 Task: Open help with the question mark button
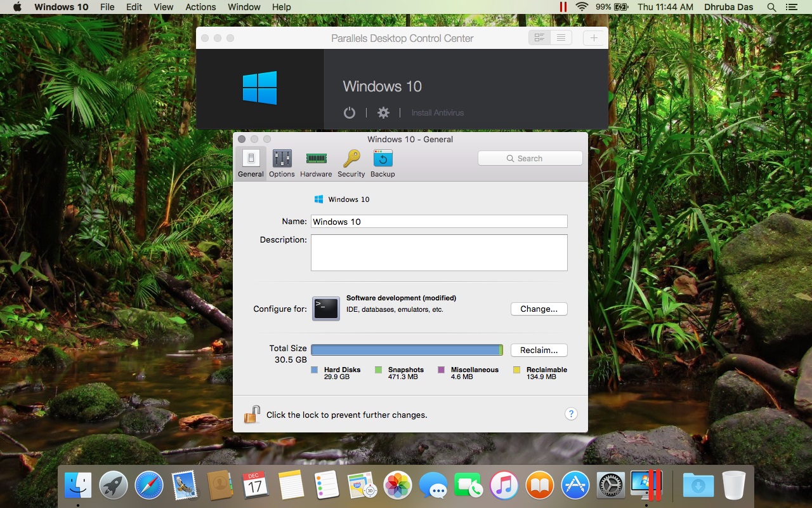pyautogui.click(x=571, y=414)
